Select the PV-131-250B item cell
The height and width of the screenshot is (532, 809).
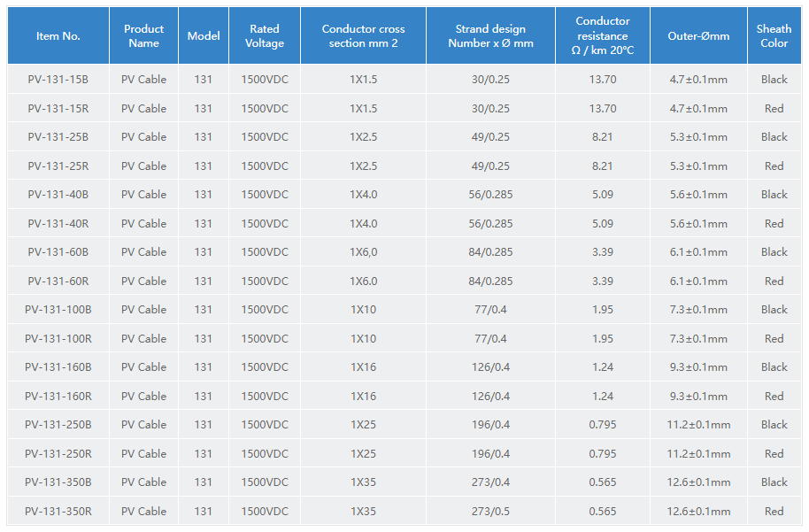pos(58,425)
